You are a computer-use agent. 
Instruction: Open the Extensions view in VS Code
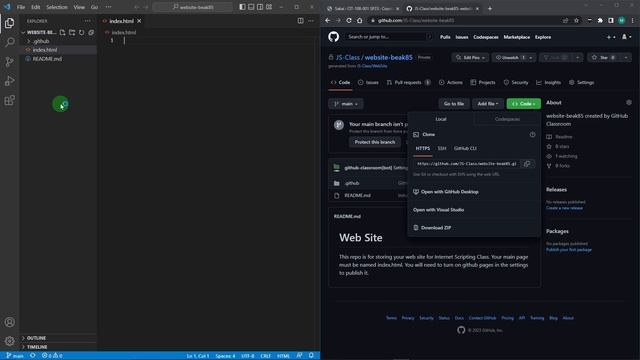9,100
